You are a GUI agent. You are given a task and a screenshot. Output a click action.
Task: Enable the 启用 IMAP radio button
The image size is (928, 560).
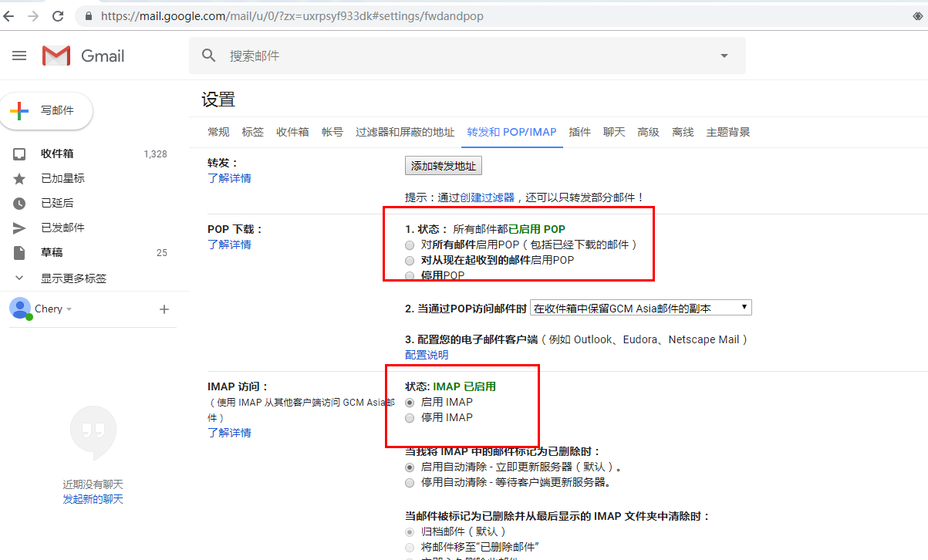coord(410,402)
